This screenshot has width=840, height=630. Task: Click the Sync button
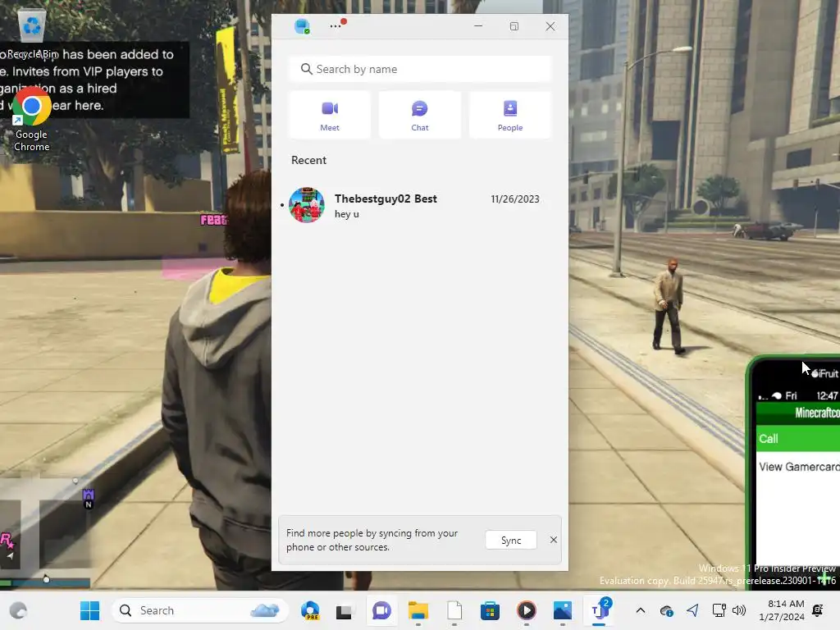point(510,540)
